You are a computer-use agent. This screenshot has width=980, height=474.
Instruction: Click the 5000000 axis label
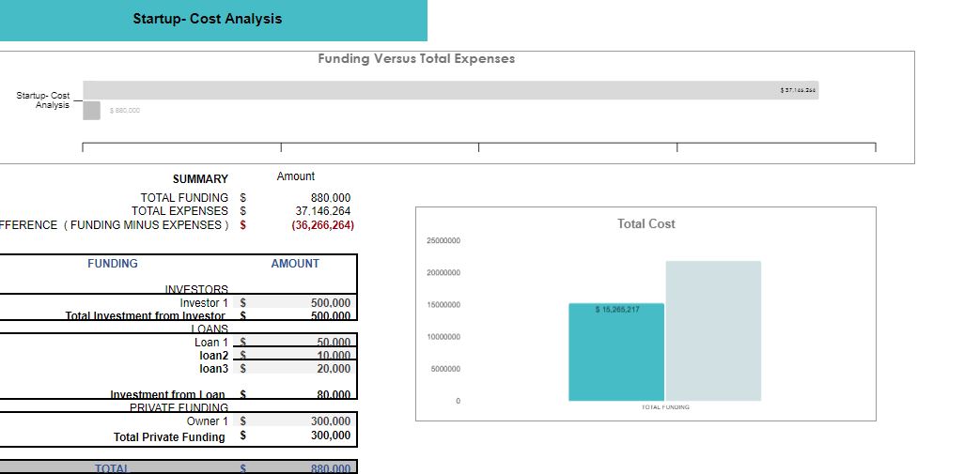coord(445,369)
